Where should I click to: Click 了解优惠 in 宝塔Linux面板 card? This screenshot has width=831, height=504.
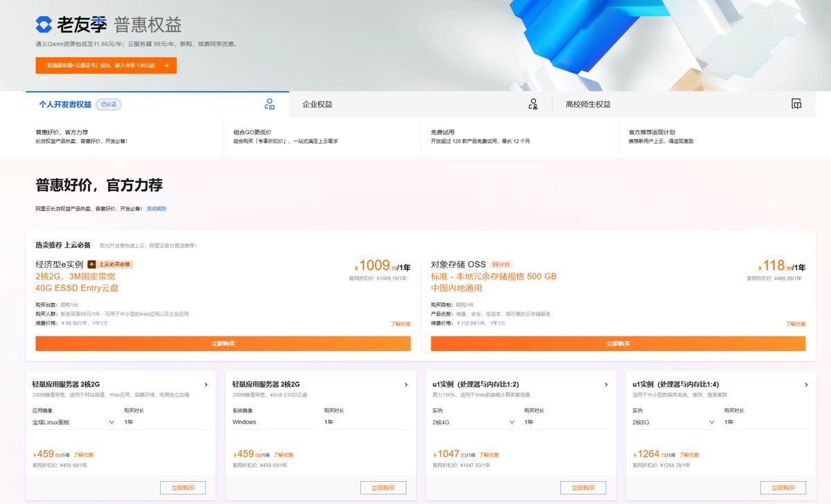pyautogui.click(x=83, y=455)
